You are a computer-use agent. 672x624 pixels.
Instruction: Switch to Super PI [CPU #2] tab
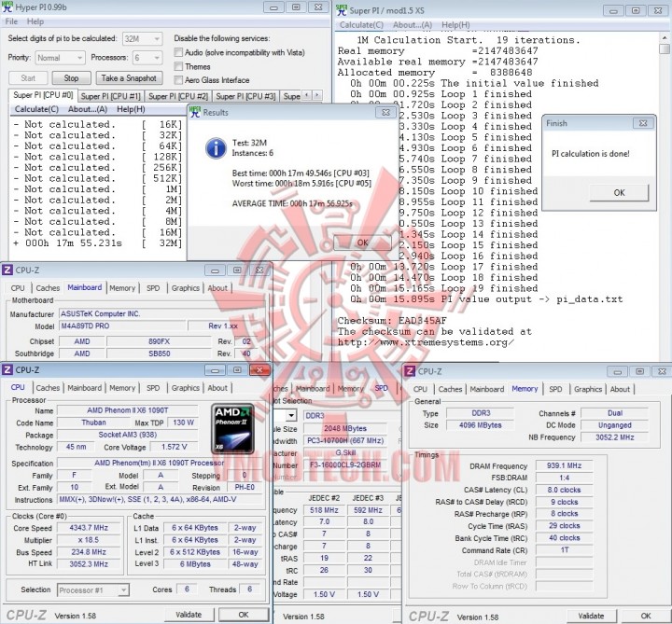pos(178,96)
